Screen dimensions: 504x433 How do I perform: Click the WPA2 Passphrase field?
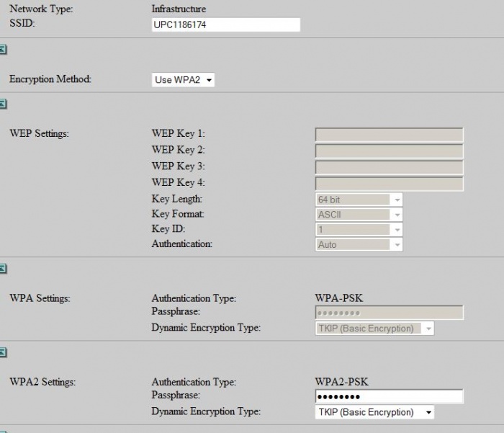(x=389, y=397)
